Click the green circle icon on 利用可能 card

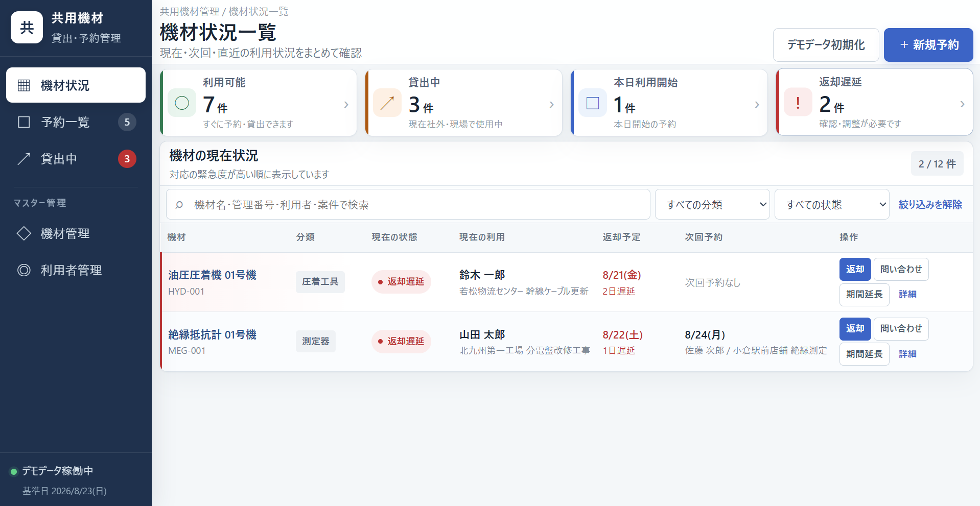pyautogui.click(x=182, y=103)
